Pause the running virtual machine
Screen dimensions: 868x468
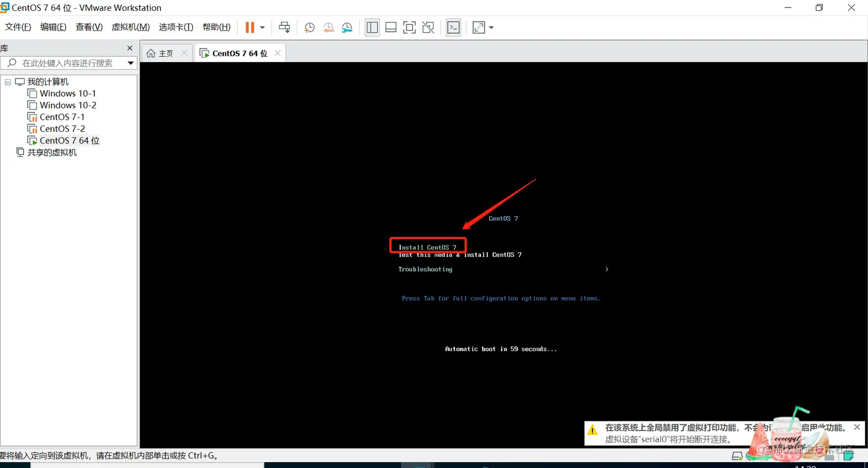pos(250,28)
